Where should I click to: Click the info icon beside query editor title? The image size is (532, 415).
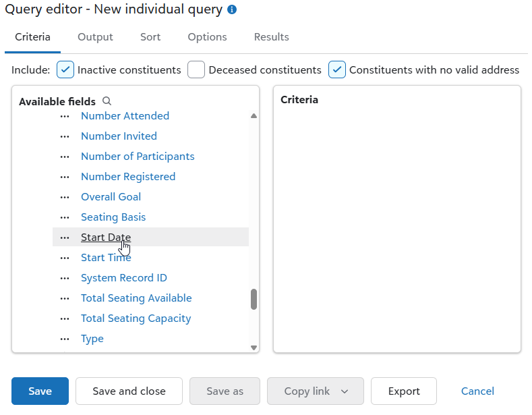click(x=232, y=9)
